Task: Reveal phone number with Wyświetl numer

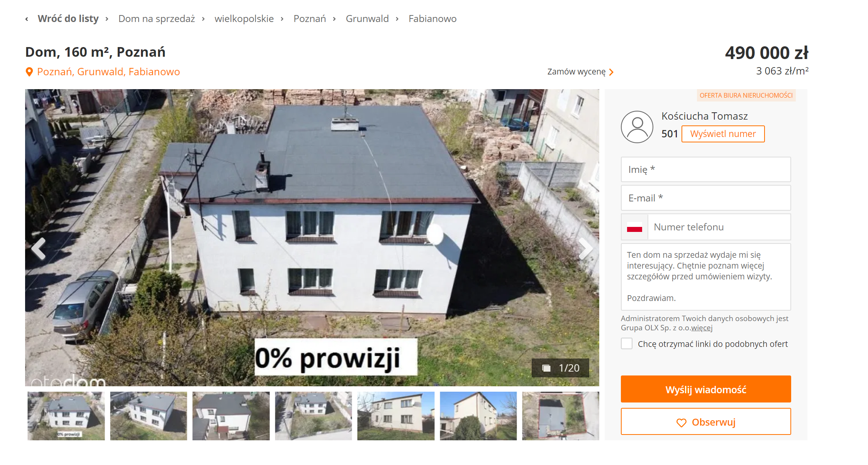Action: point(723,134)
